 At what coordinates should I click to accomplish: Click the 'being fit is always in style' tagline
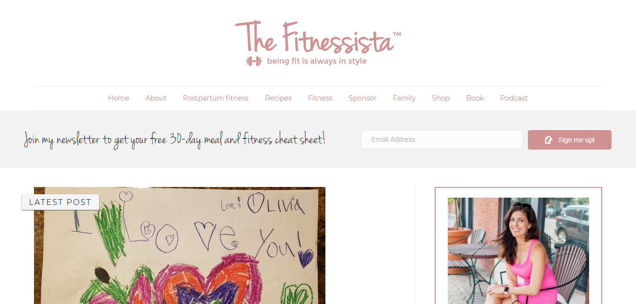pos(317,61)
